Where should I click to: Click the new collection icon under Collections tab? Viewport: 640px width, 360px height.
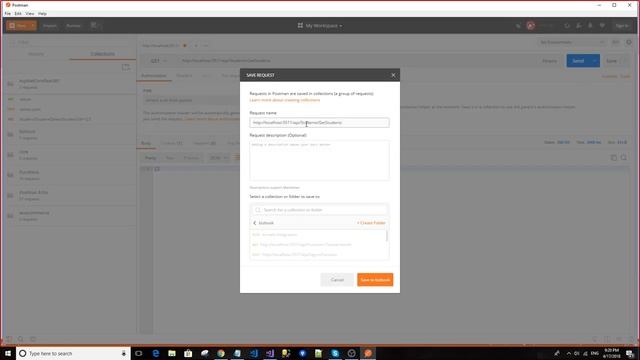tap(126, 67)
